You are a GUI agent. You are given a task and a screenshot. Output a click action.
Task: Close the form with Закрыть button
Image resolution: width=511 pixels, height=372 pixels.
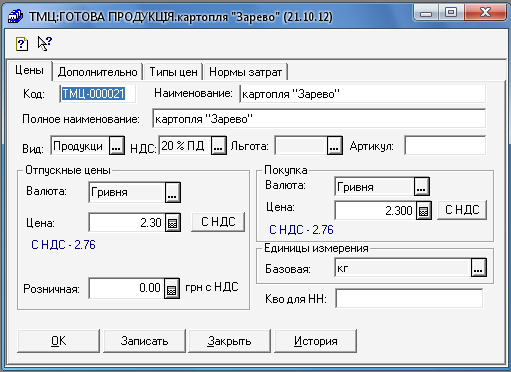tap(229, 341)
